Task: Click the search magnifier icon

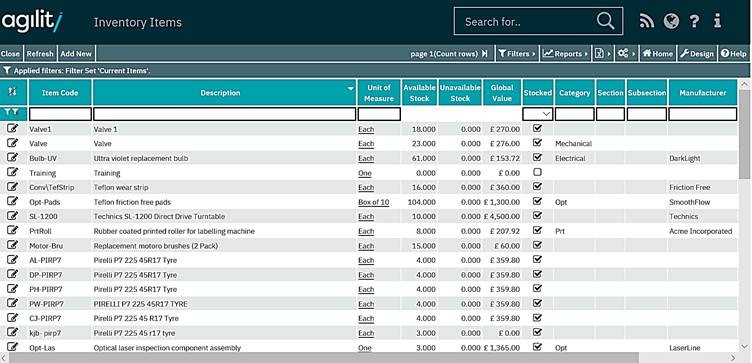Action: 605,21
